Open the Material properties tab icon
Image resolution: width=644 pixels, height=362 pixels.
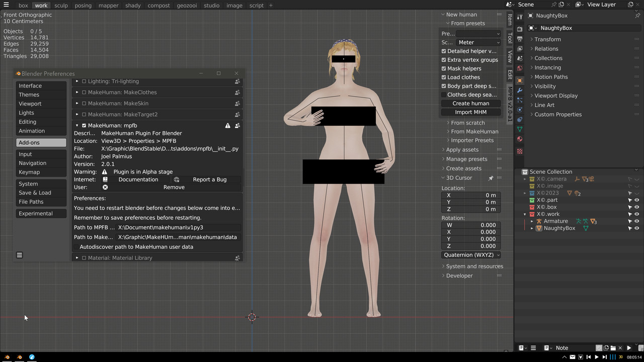[520, 139]
